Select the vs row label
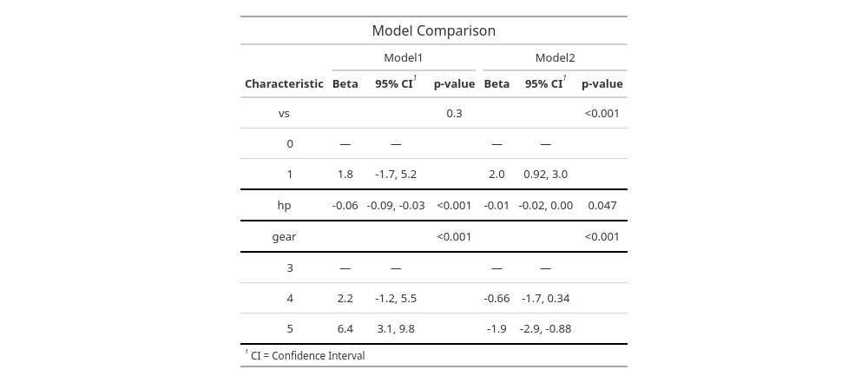The image size is (868, 383). click(x=284, y=113)
